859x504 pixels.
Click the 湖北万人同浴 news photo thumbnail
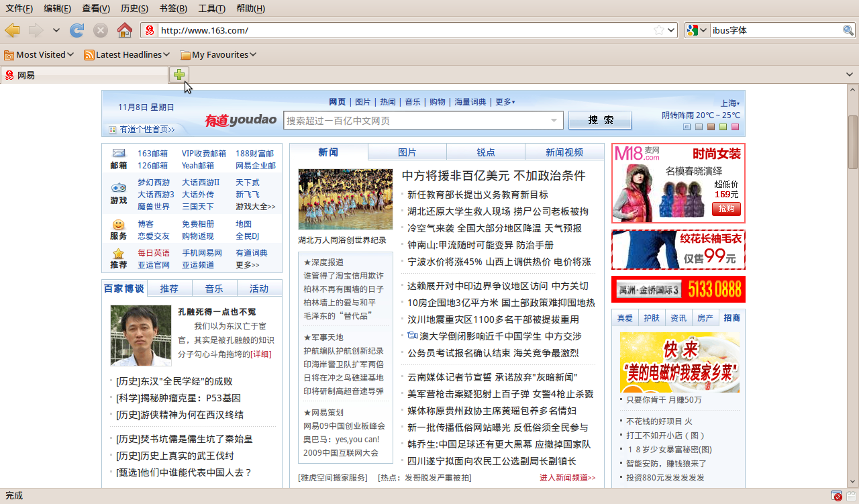click(346, 199)
